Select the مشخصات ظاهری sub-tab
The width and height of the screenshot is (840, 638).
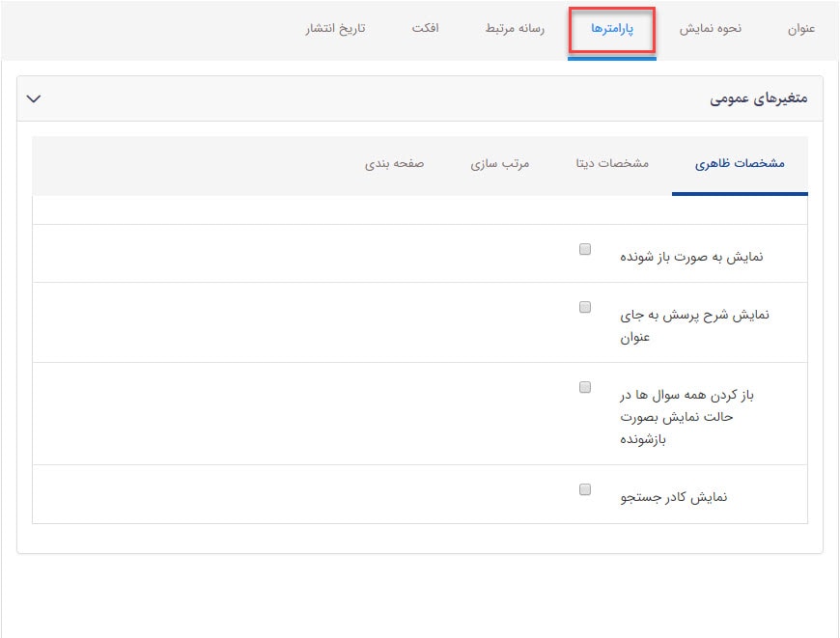point(740,164)
